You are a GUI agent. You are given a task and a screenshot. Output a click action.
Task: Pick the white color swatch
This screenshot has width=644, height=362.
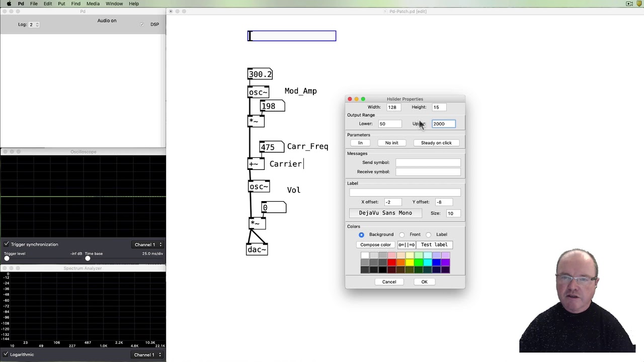pyautogui.click(x=365, y=255)
